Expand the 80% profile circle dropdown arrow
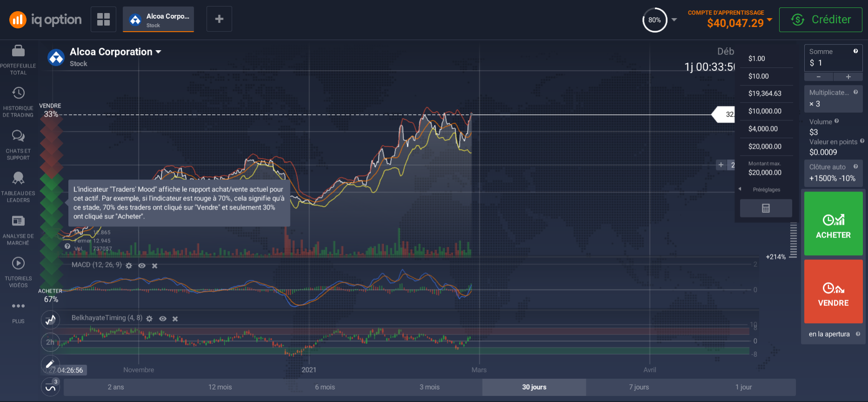 pos(674,20)
